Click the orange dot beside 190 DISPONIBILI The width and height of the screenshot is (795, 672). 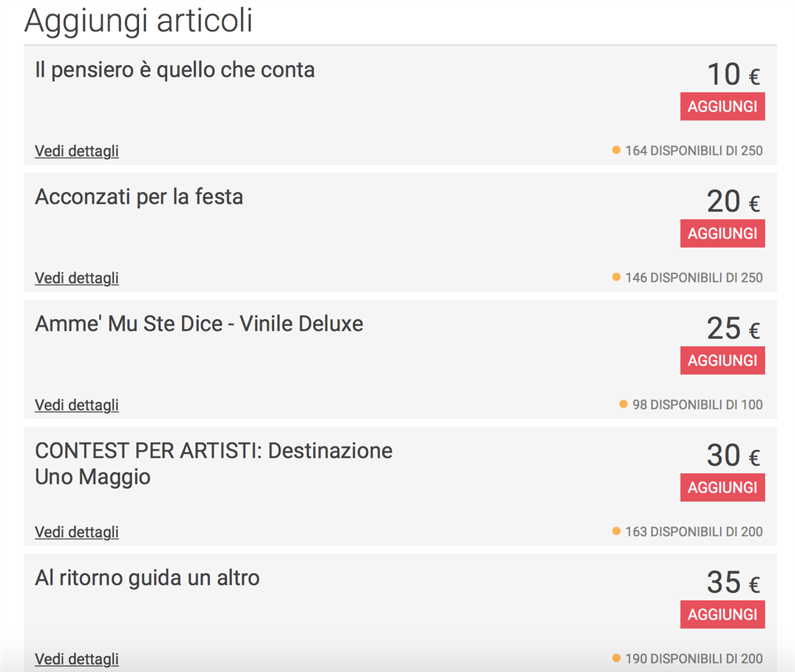pos(616,658)
